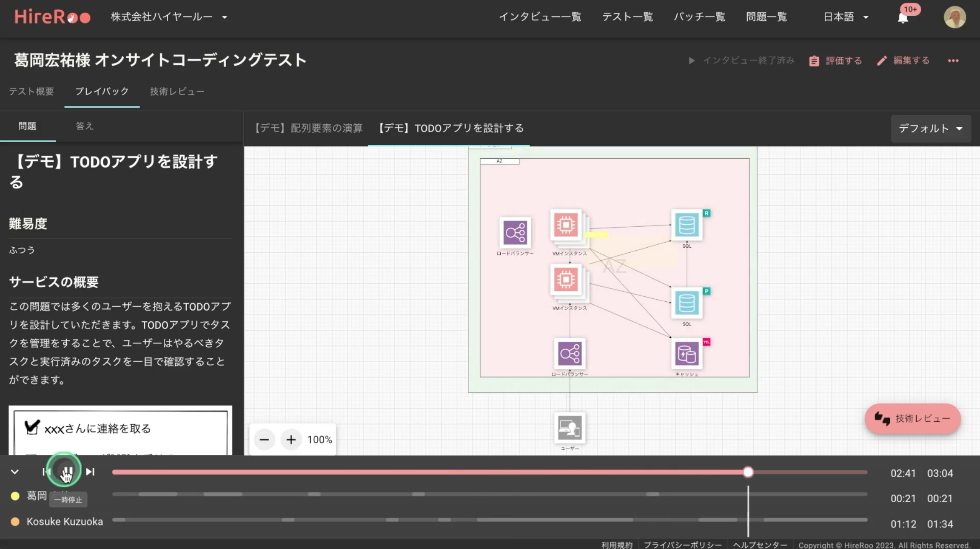
Task: Click the notification bell icon
Action: pyautogui.click(x=903, y=18)
